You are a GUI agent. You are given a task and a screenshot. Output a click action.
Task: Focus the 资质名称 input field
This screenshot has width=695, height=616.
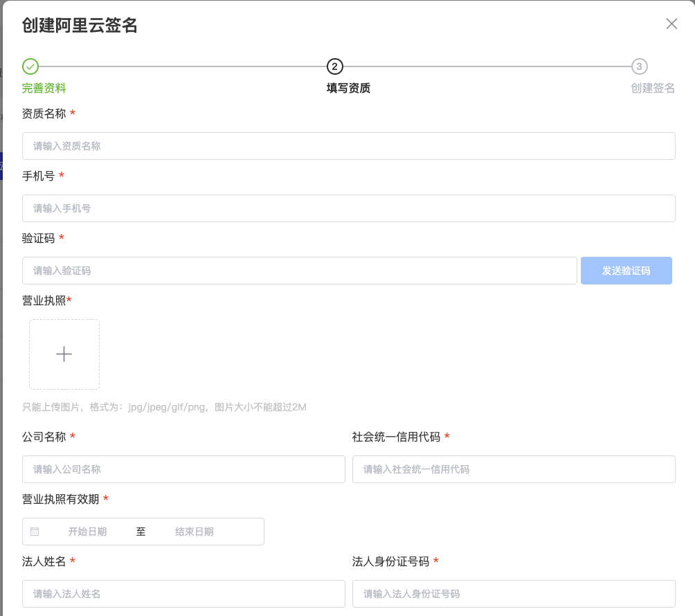coord(349,146)
